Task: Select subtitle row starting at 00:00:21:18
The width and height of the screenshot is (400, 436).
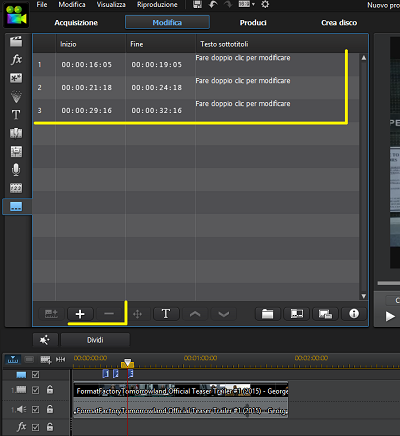Action: coord(196,88)
